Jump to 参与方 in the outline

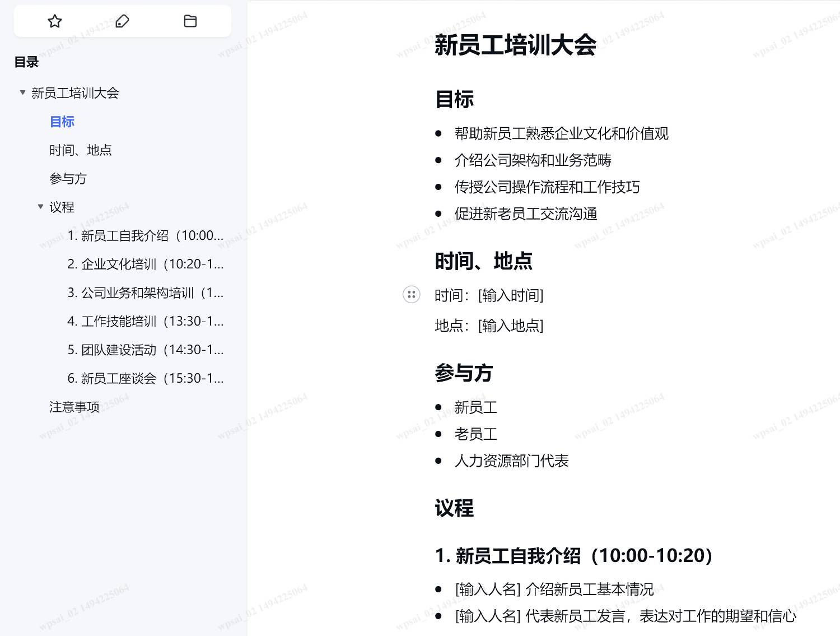pyautogui.click(x=68, y=179)
